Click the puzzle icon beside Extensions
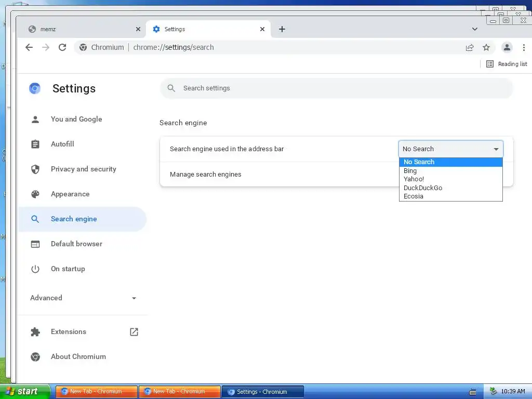The height and width of the screenshot is (399, 532). tap(35, 332)
